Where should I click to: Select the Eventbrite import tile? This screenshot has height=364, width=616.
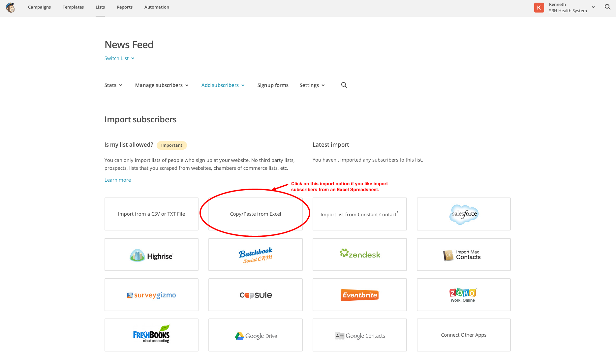(359, 295)
